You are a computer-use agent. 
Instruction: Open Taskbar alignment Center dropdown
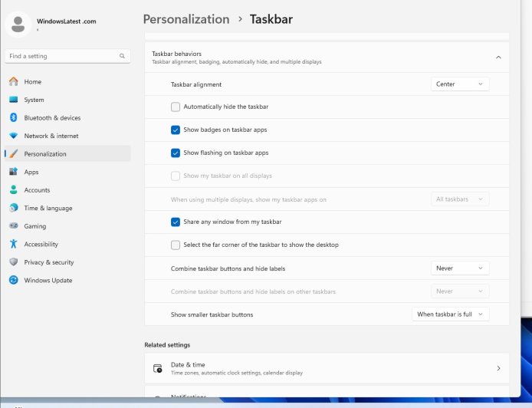point(459,84)
